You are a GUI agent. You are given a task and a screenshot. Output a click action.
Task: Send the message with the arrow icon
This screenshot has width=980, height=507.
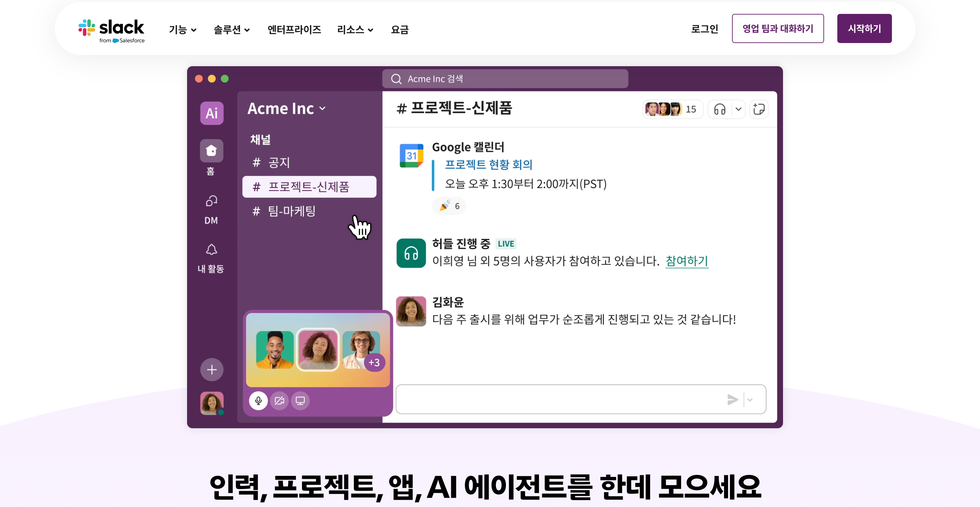[x=732, y=400]
